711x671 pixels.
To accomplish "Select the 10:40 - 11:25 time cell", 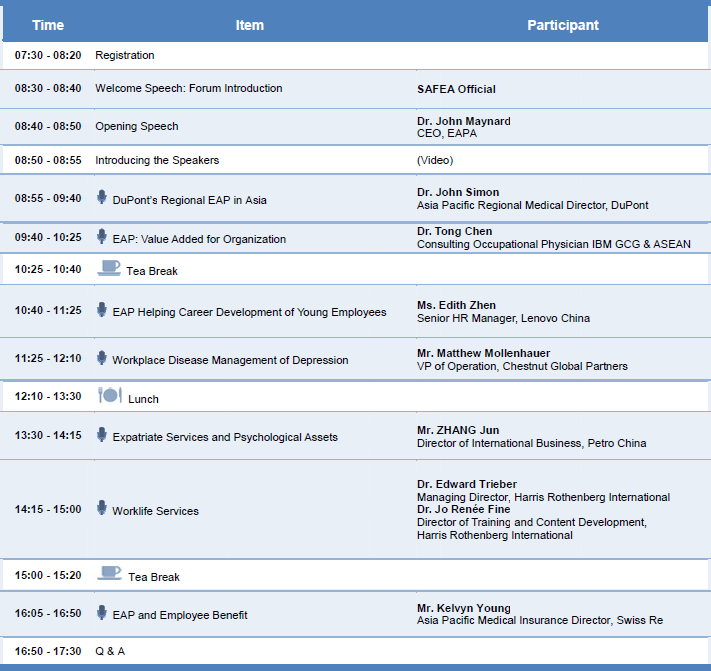I will tap(48, 311).
